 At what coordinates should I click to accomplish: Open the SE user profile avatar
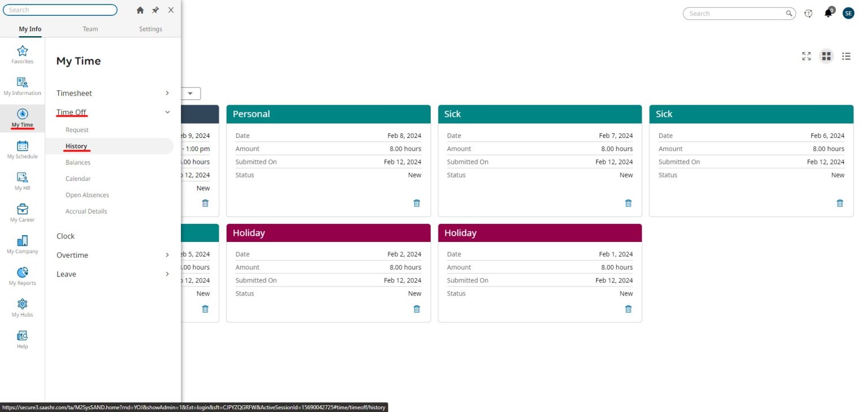coord(848,12)
